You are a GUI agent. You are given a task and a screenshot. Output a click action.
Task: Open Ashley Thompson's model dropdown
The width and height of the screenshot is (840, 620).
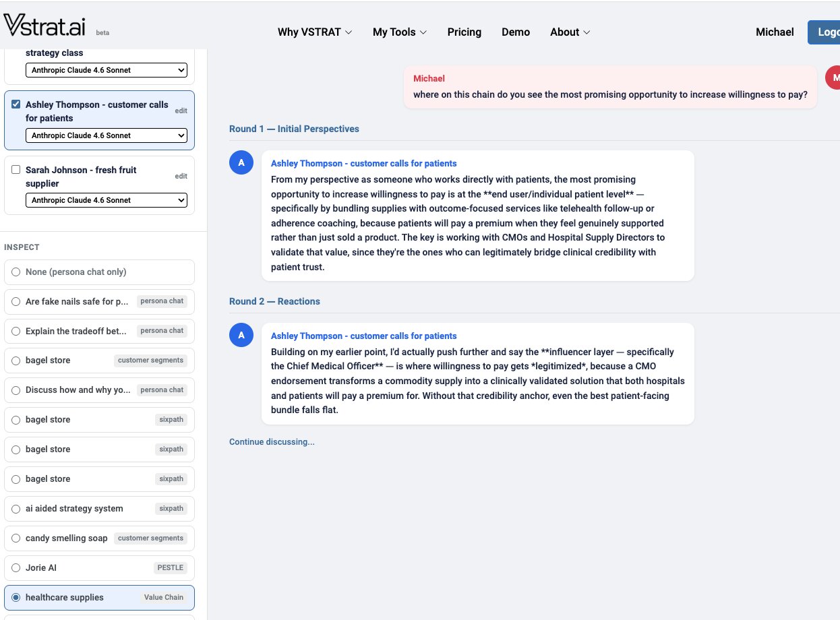[x=106, y=135]
